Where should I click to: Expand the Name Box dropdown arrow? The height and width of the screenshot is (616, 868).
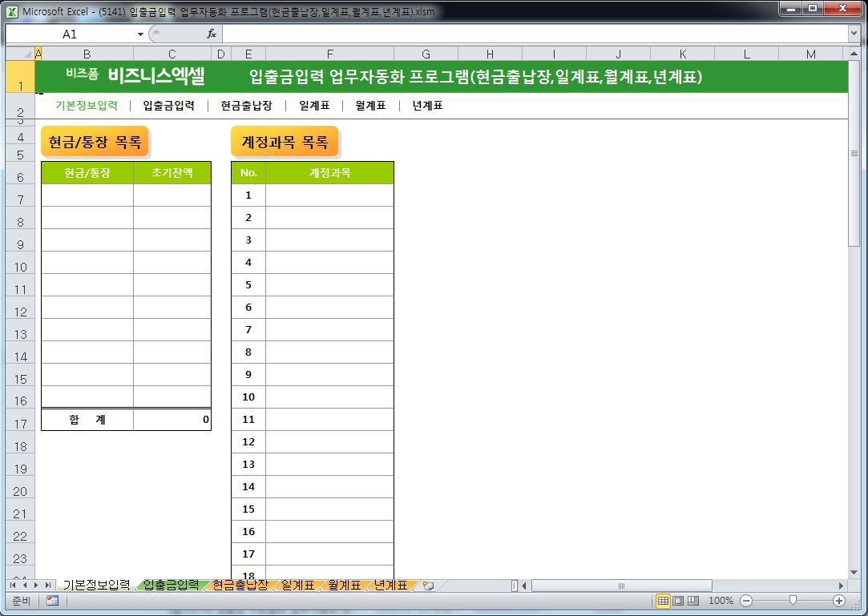click(x=140, y=34)
